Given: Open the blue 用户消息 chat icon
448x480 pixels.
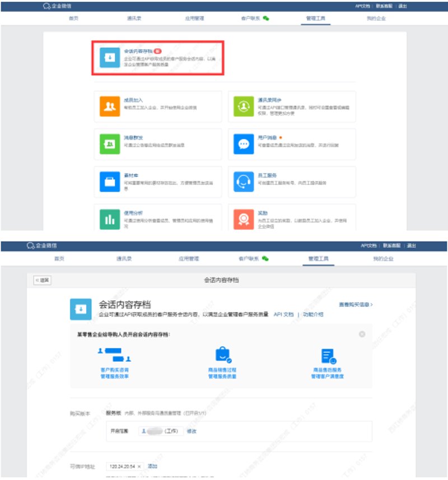Looking at the screenshot, I should point(244,144).
